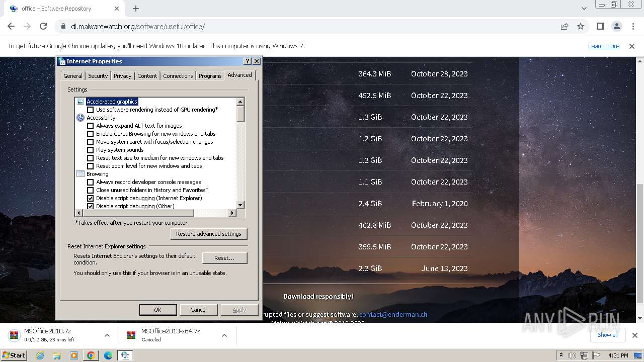This screenshot has height=362, width=644.
Task: Switch to the General tab
Action: (72, 76)
